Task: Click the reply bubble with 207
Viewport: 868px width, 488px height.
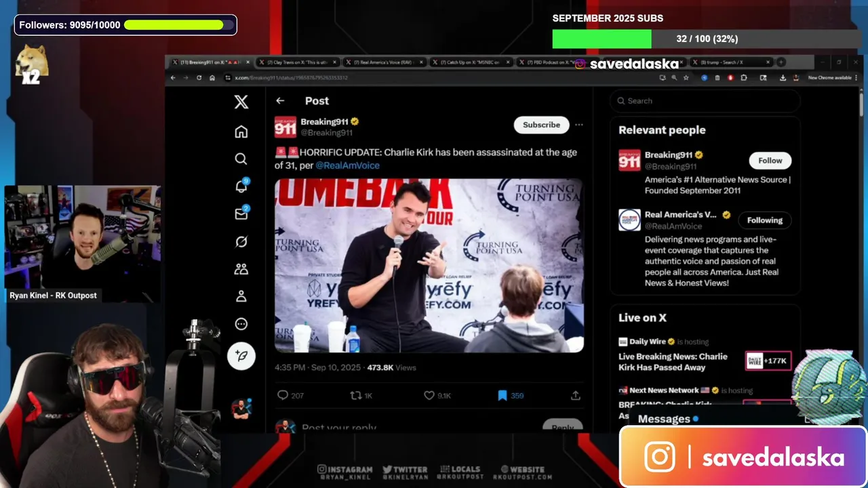Action: point(290,395)
